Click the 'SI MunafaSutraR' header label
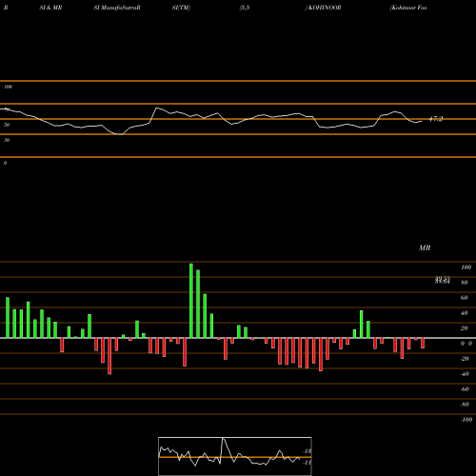This screenshot has height=476, width=476. point(117,8)
